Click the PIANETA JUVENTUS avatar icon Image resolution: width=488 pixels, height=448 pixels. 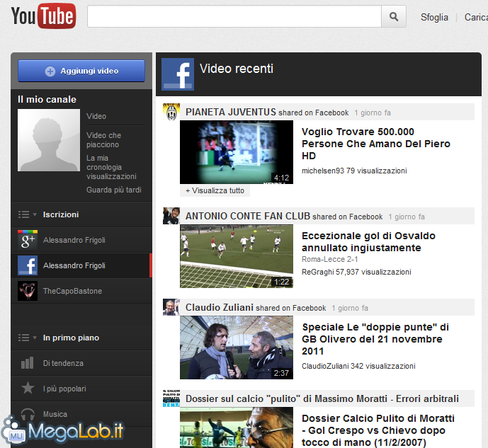pos(171,112)
